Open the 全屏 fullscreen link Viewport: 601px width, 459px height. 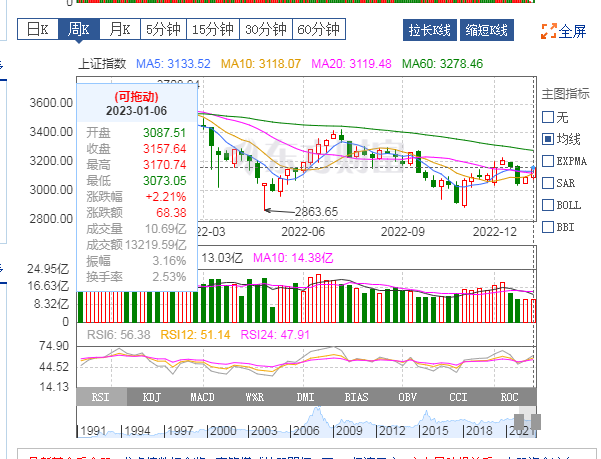click(572, 31)
